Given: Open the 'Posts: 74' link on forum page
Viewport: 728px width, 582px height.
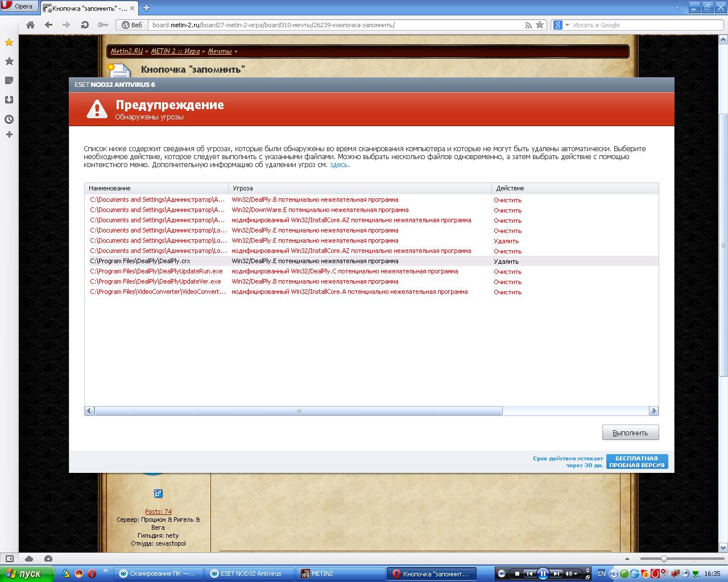Looking at the screenshot, I should [158, 512].
